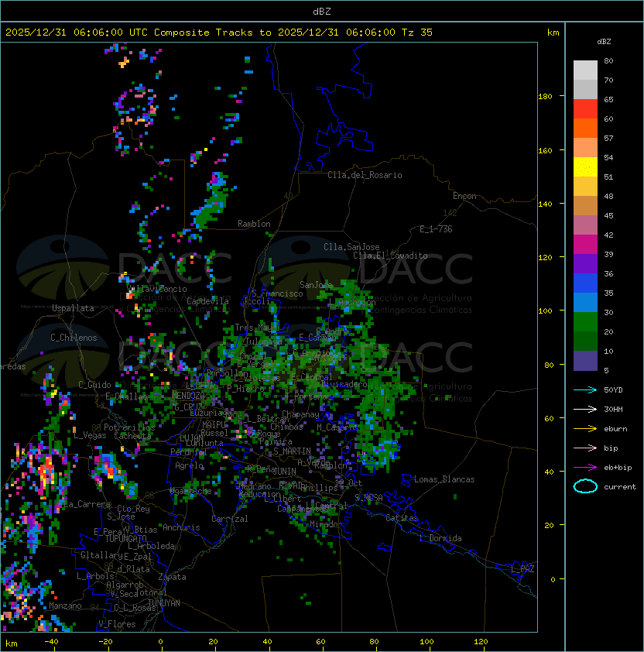Click the 30HM legend label
The height and width of the screenshot is (652, 644).
click(x=613, y=409)
